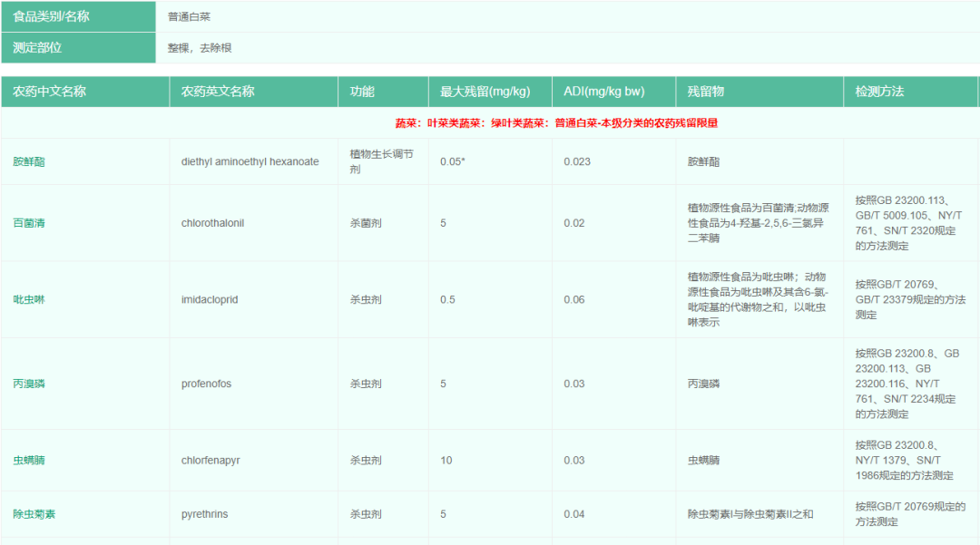Click the ADI value 0.02
This screenshot has height=545, width=980.
coord(574,223)
